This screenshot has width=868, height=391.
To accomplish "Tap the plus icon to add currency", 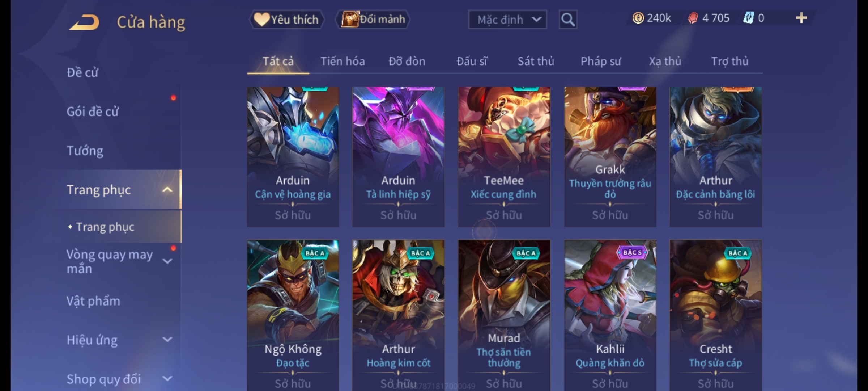I will 801,18.
